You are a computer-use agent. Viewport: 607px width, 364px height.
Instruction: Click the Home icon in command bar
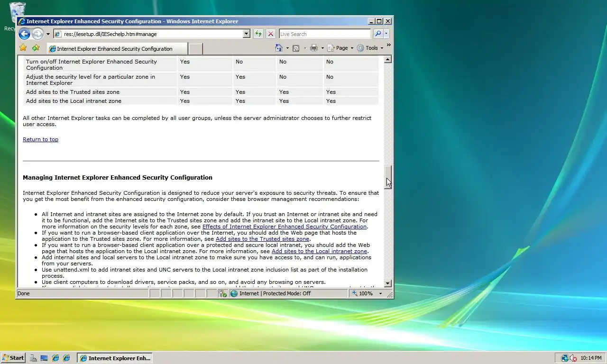pyautogui.click(x=279, y=48)
